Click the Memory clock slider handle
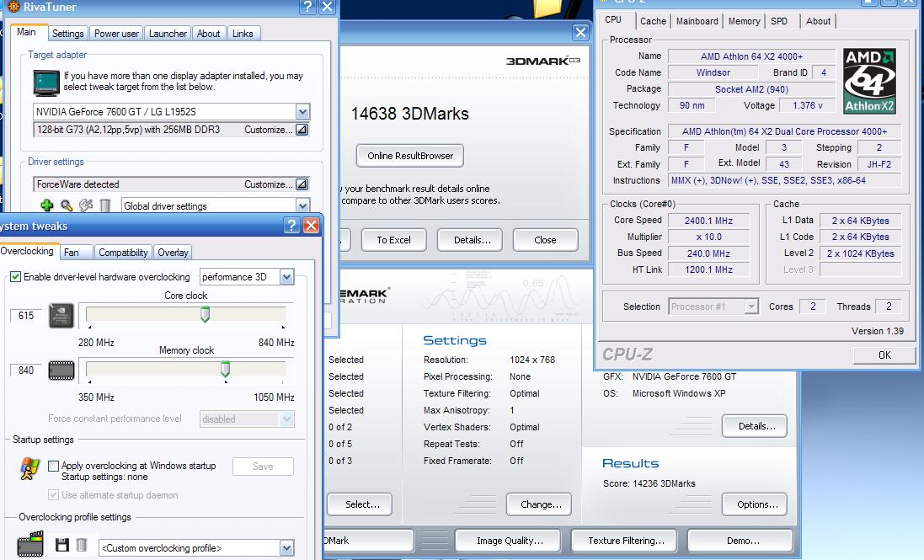 (x=225, y=369)
